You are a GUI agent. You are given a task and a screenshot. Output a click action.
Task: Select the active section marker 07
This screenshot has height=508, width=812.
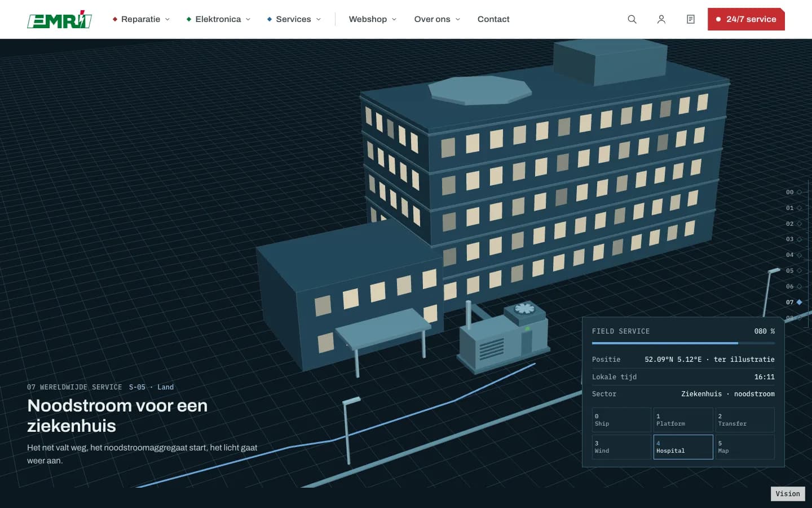click(x=794, y=303)
